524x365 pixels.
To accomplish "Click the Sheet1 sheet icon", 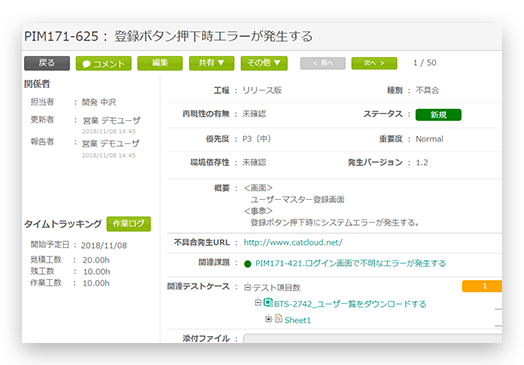I will 279,319.
